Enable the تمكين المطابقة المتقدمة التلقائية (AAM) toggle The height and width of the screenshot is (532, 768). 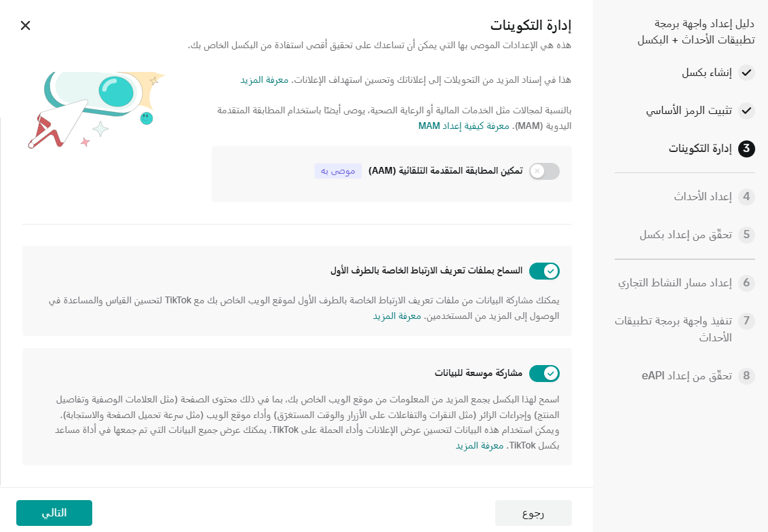click(x=544, y=171)
